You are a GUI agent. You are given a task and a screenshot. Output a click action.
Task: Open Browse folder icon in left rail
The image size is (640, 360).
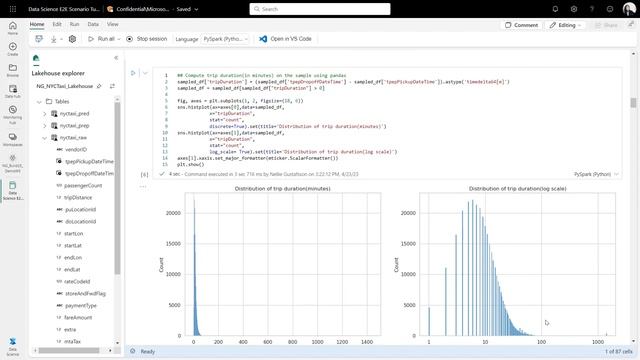13,70
